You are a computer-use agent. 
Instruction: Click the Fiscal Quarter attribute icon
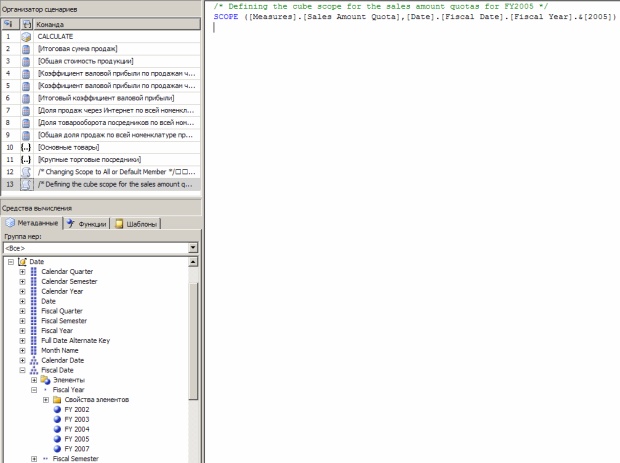[x=34, y=310]
